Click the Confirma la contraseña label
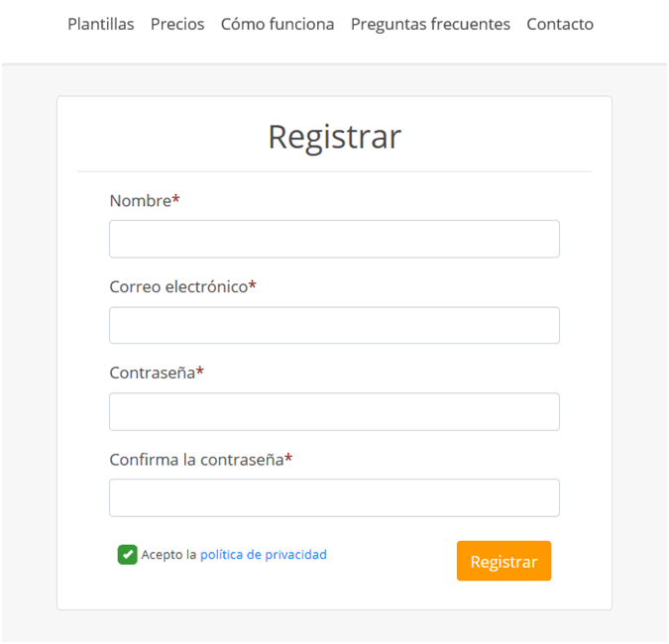Screen dimensions: 669x644 click(196, 460)
